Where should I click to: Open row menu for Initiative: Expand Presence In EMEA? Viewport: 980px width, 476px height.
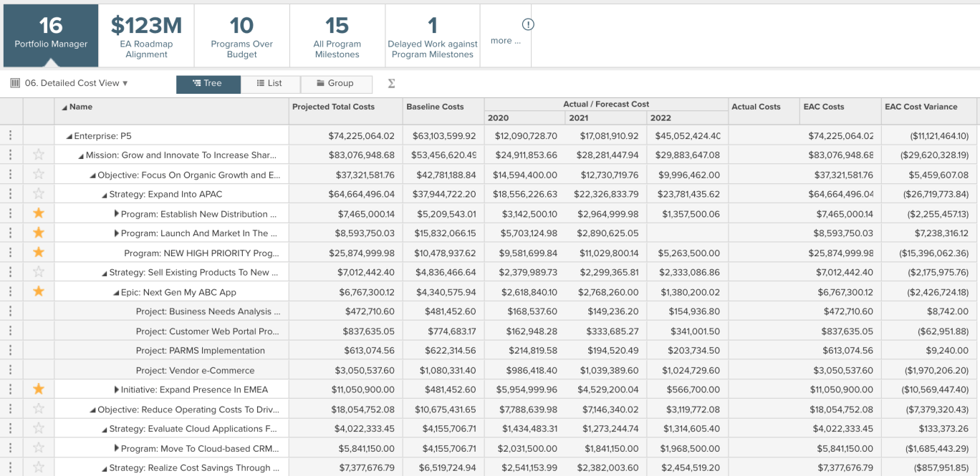[x=11, y=389]
